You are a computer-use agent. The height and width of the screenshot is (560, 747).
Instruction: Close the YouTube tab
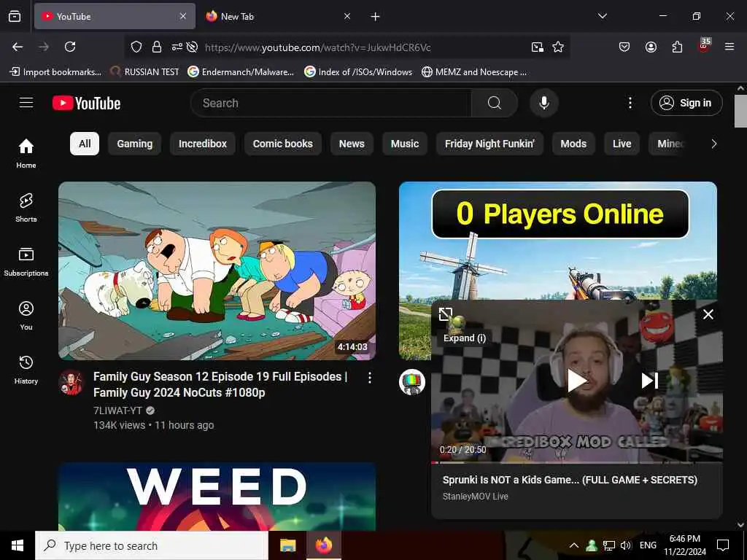pyautogui.click(x=183, y=16)
